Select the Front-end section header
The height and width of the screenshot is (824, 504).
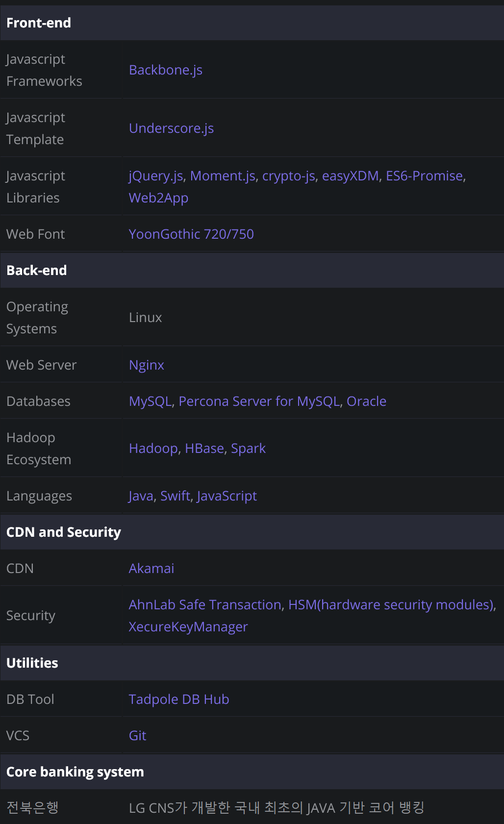pyautogui.click(x=252, y=23)
